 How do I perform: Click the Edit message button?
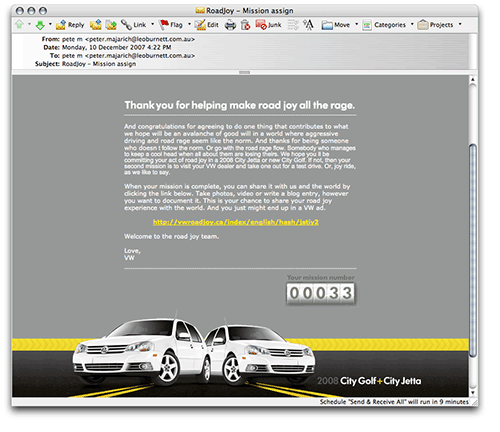(207, 25)
